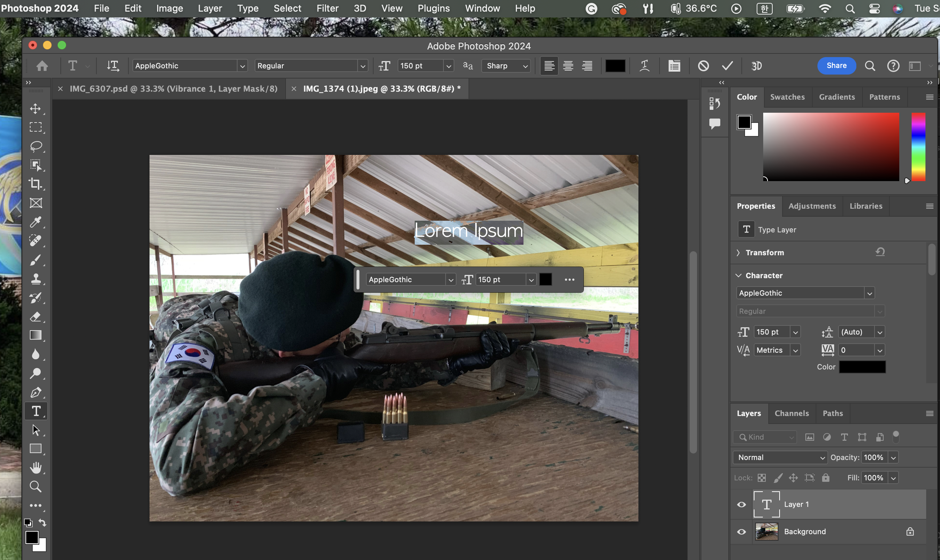Toggle the lock all layer option
The height and width of the screenshot is (560, 940).
(826, 478)
